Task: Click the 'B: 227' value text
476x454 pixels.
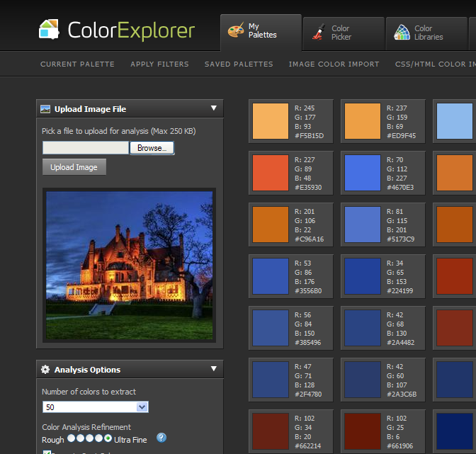Action: (x=397, y=178)
